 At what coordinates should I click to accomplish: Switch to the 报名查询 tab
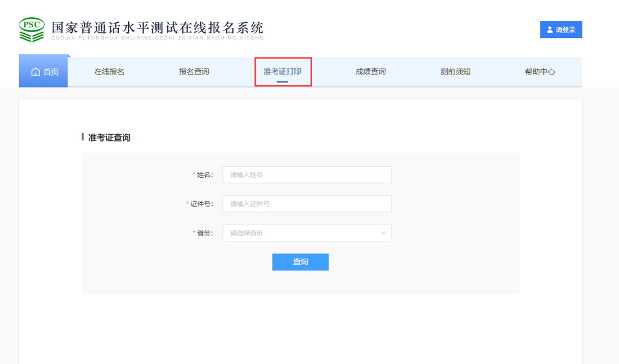[x=194, y=72]
